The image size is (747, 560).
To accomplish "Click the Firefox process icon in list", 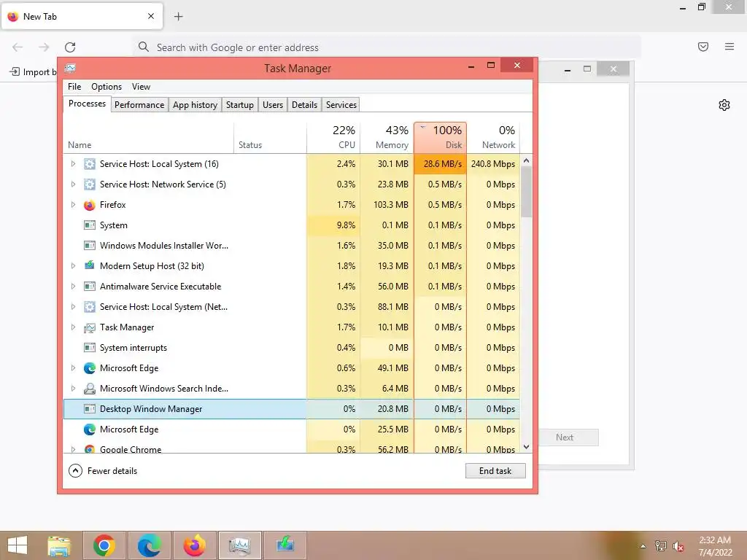I will [x=89, y=205].
